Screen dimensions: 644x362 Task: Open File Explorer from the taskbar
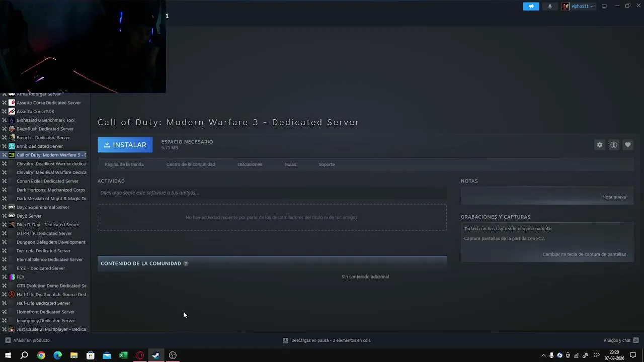click(x=74, y=355)
